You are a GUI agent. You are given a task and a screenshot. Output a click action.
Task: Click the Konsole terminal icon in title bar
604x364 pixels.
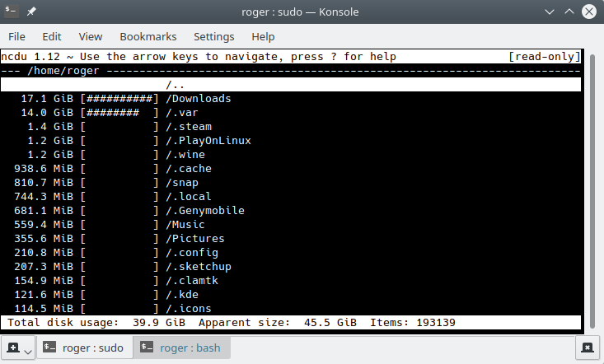[12, 12]
